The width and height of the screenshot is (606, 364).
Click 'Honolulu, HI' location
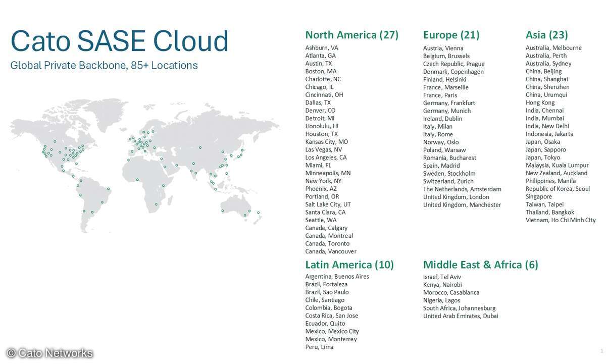322,126
